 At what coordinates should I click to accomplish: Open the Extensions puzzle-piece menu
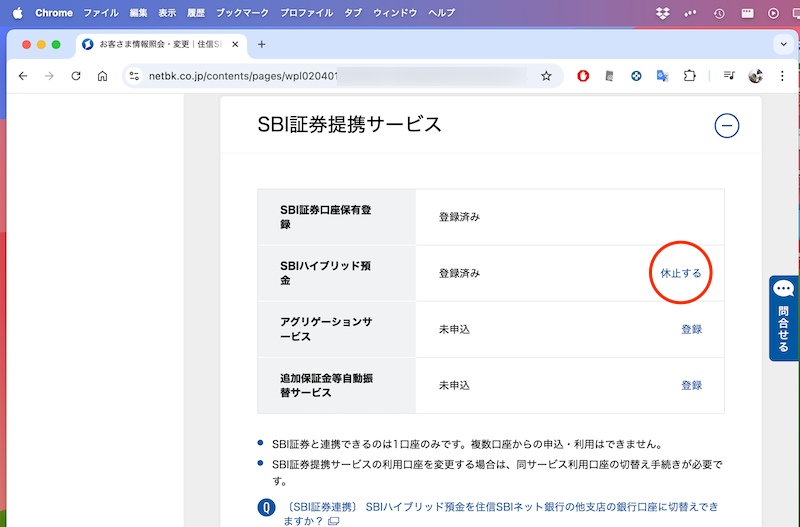689,76
